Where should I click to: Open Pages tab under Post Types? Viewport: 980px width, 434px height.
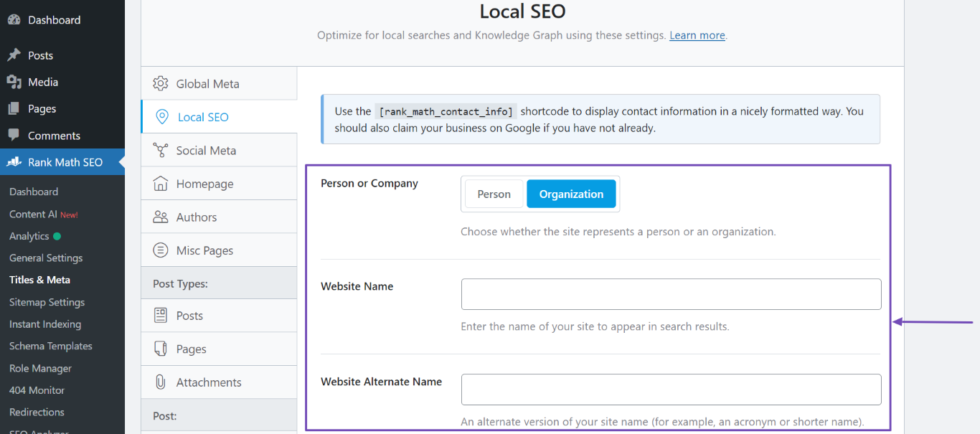pyautogui.click(x=219, y=349)
